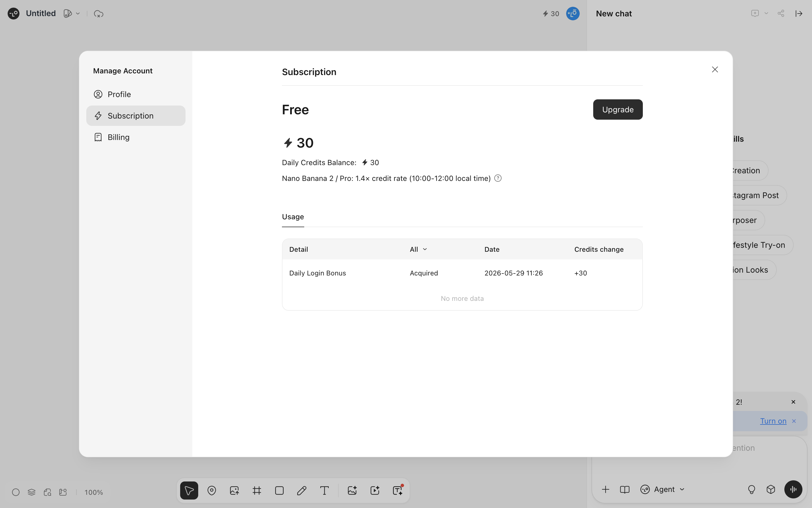This screenshot has width=812, height=508.
Task: Click the share icon in chat header
Action: click(781, 14)
